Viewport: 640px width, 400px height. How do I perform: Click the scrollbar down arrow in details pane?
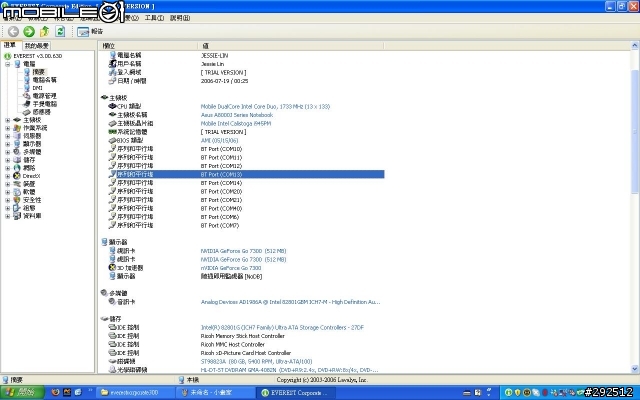click(635, 369)
